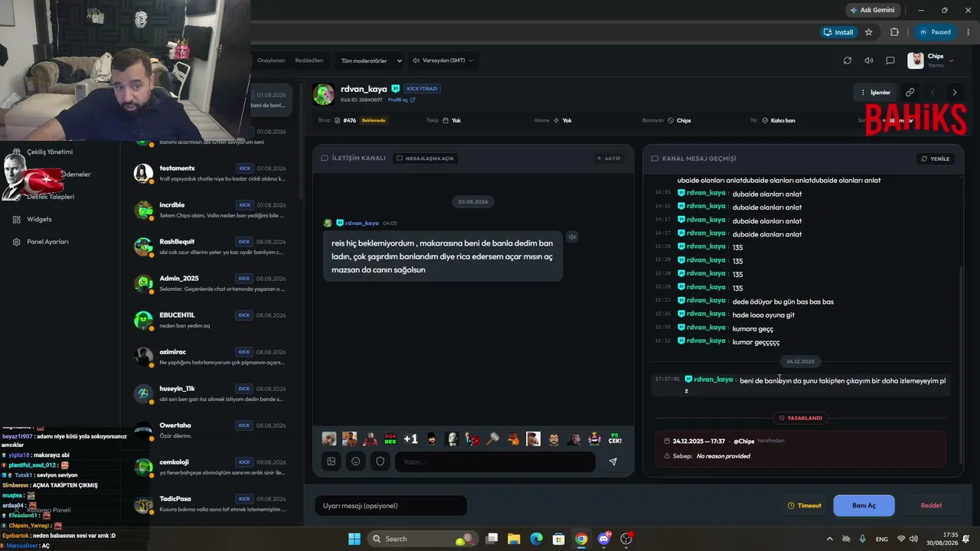Expand the Chips account menu
Screen dimensions: 980x551
931,60
